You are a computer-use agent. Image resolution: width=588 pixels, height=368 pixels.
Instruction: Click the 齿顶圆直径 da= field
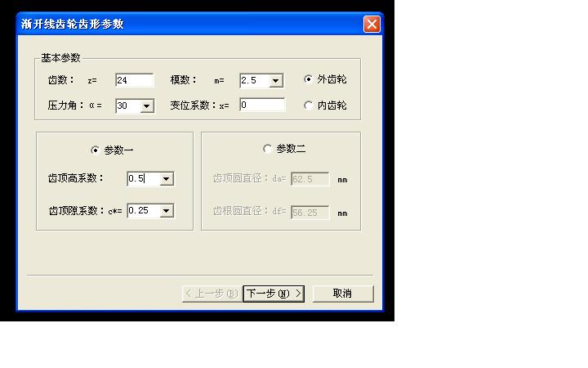(x=310, y=179)
